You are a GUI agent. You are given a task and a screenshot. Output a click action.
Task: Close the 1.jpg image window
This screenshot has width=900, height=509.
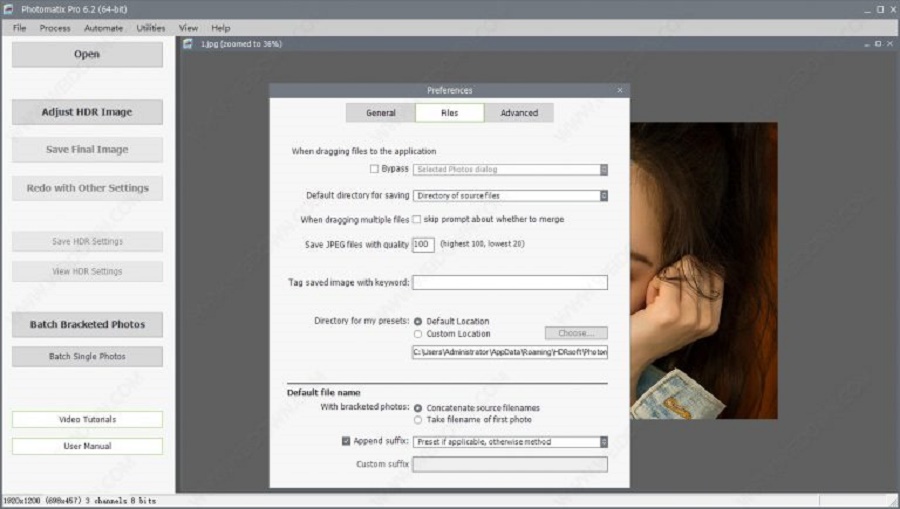890,44
